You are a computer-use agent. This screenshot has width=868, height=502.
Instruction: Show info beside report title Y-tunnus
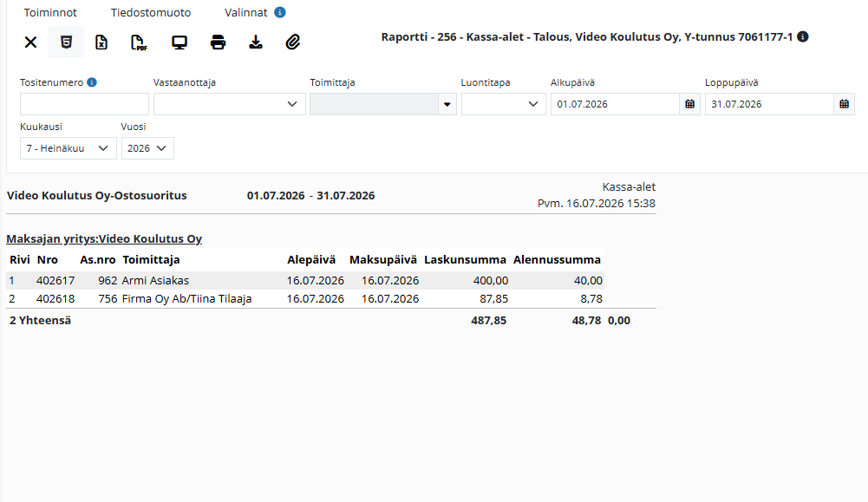click(803, 36)
